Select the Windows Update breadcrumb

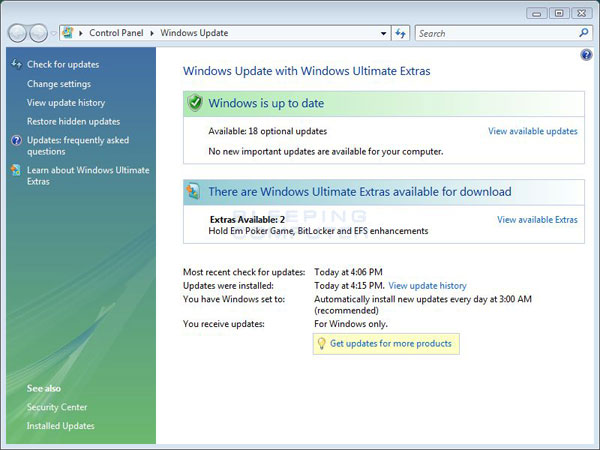click(194, 33)
